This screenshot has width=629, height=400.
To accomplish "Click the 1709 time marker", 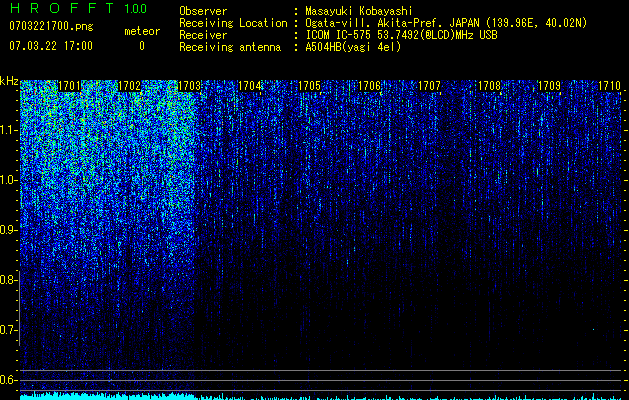I will pyautogui.click(x=549, y=86).
